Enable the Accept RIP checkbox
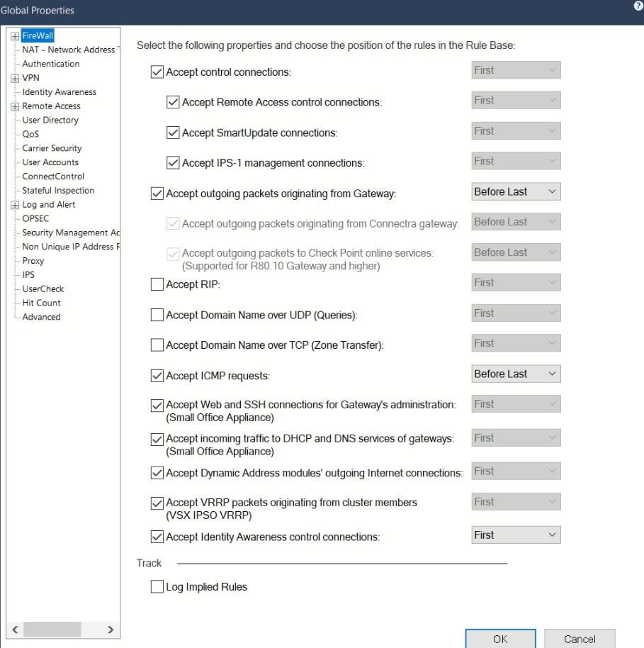This screenshot has height=648, width=644. tap(157, 284)
